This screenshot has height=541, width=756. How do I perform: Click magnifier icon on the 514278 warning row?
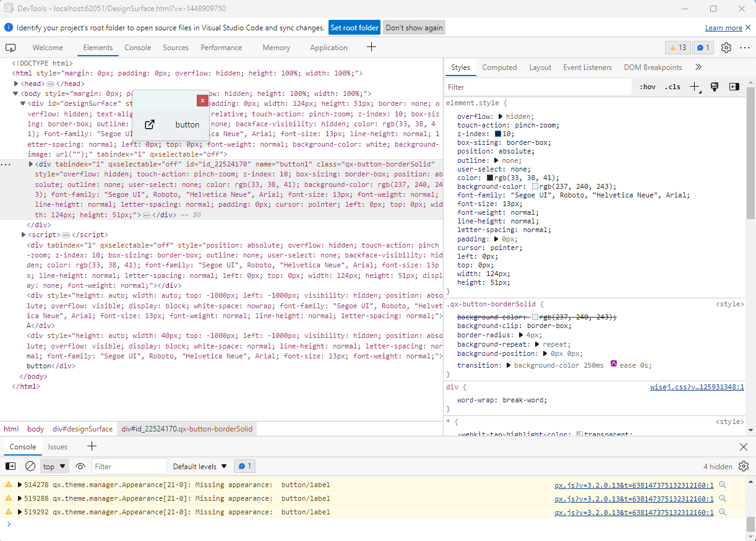click(x=721, y=485)
